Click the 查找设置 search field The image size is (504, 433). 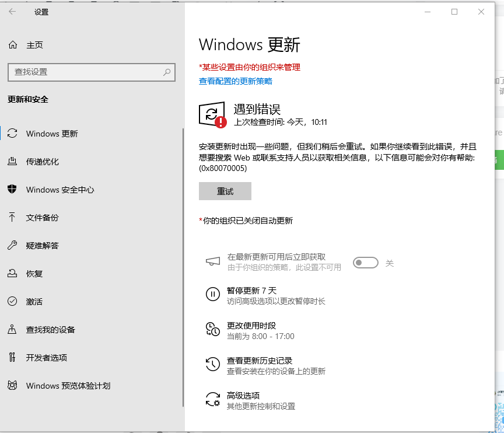point(91,72)
